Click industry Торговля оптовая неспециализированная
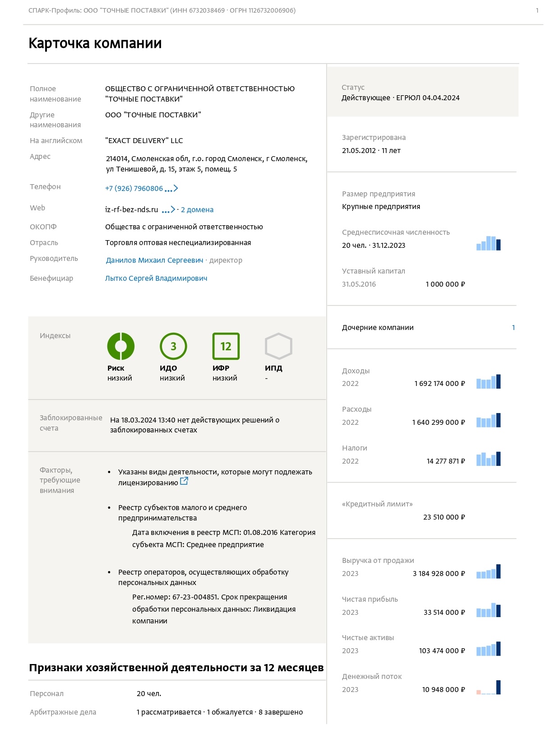The image size is (560, 734). click(x=178, y=243)
